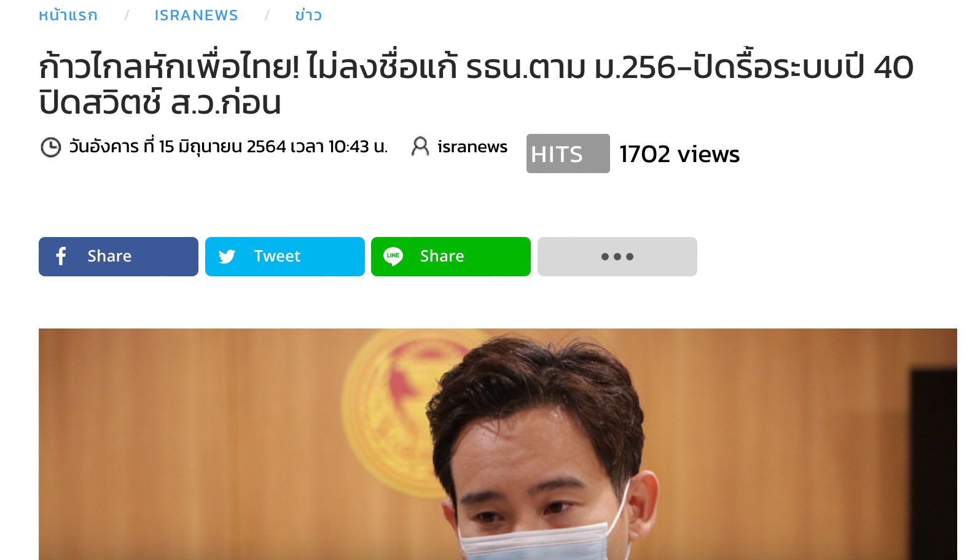
Task: Open the article's main photo
Action: click(x=498, y=444)
